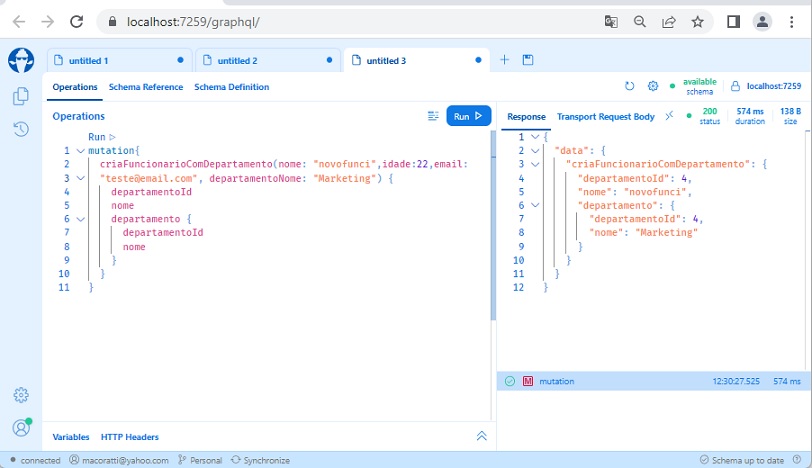Click the mutation success check icon

click(510, 381)
